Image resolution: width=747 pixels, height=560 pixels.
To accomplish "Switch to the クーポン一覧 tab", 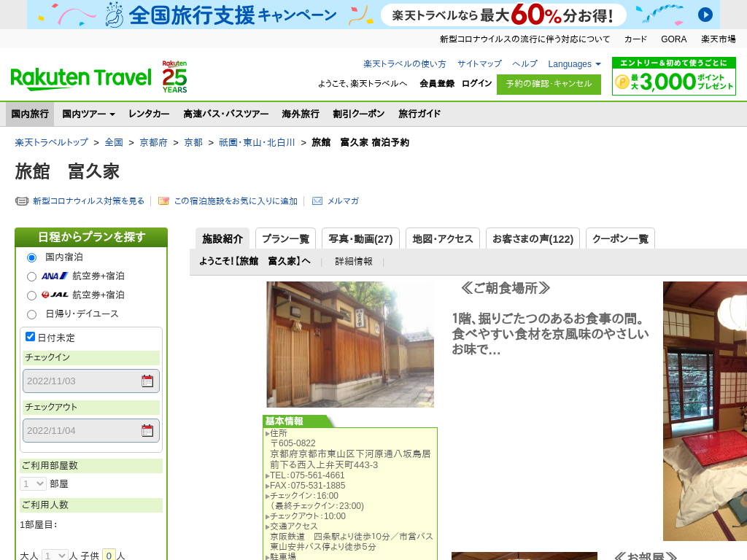I will (620, 238).
